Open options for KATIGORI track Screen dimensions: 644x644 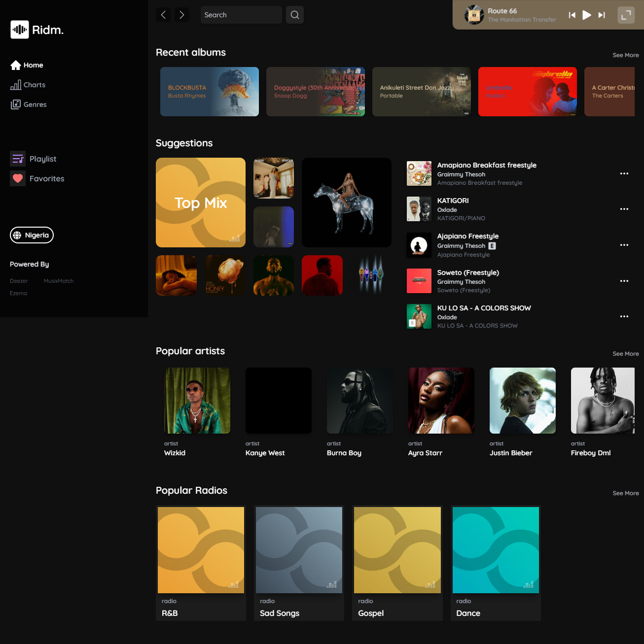624,209
